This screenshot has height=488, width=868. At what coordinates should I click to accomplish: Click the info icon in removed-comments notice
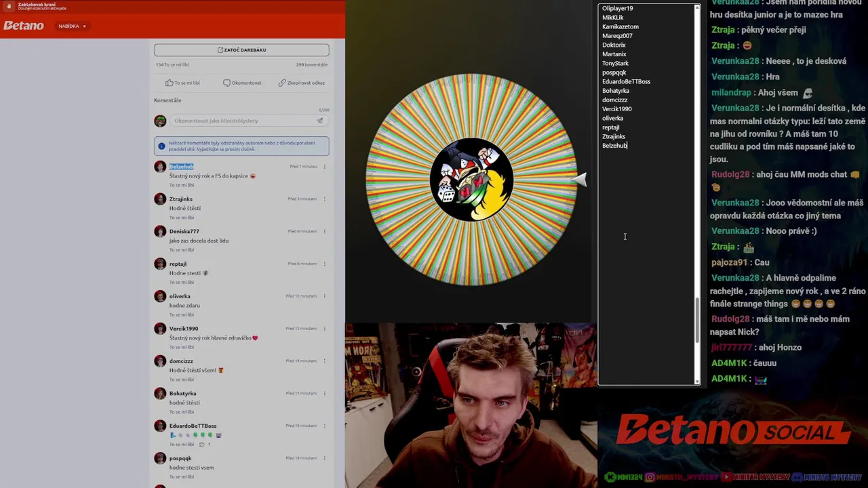tap(161, 146)
